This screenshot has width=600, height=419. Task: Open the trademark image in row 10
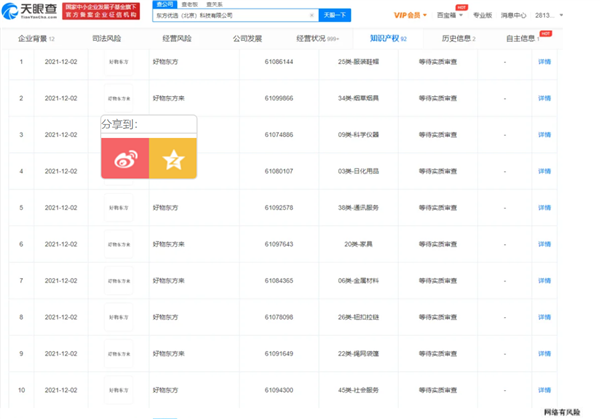pos(119,390)
